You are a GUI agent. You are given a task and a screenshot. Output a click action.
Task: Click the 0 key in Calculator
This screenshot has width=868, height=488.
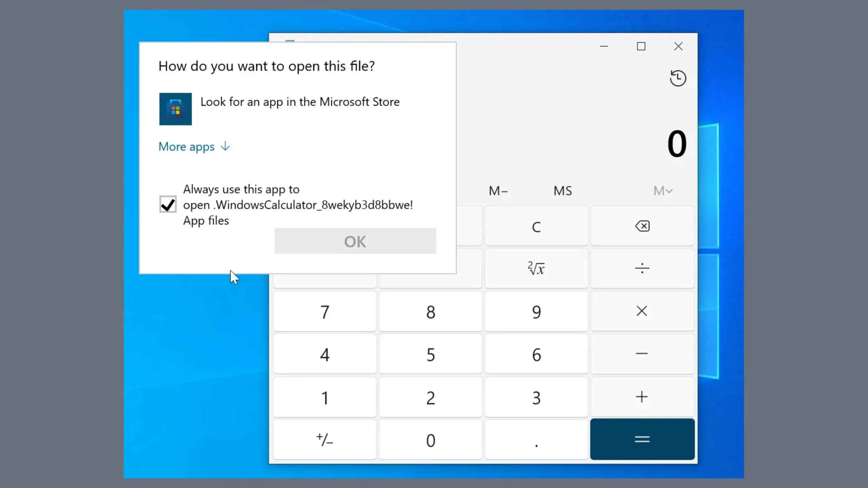431,440
